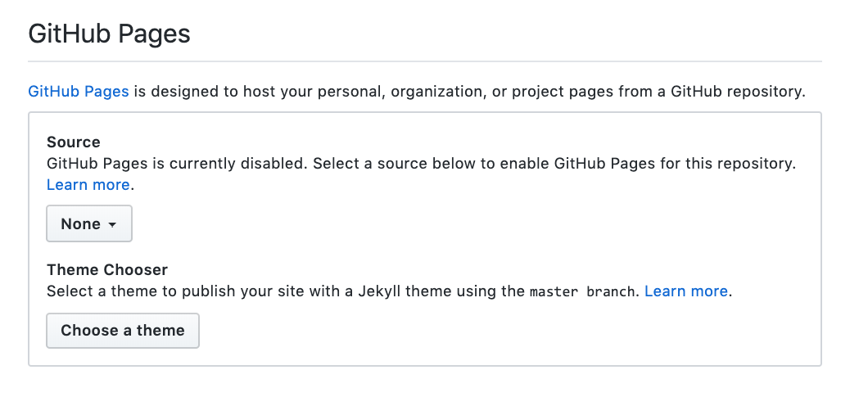
Task: Select the GitHub Pages section heading
Action: (x=109, y=34)
